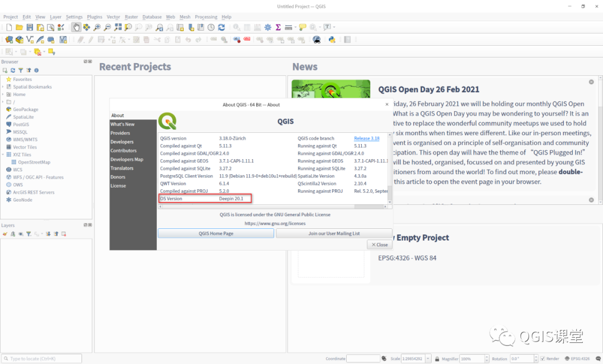Expand the Home tree node
The width and height of the screenshot is (603, 364).
[x=3, y=94]
